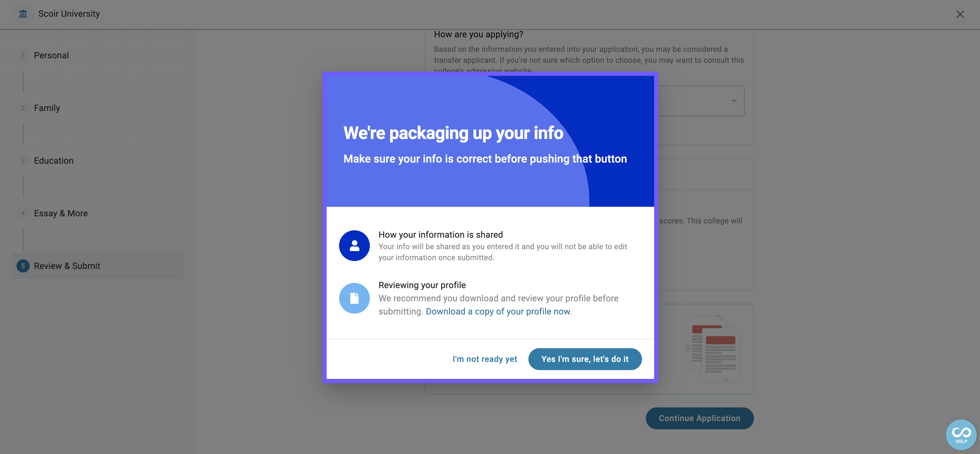
Task: Click the Scoir University title text
Action: [x=69, y=14]
